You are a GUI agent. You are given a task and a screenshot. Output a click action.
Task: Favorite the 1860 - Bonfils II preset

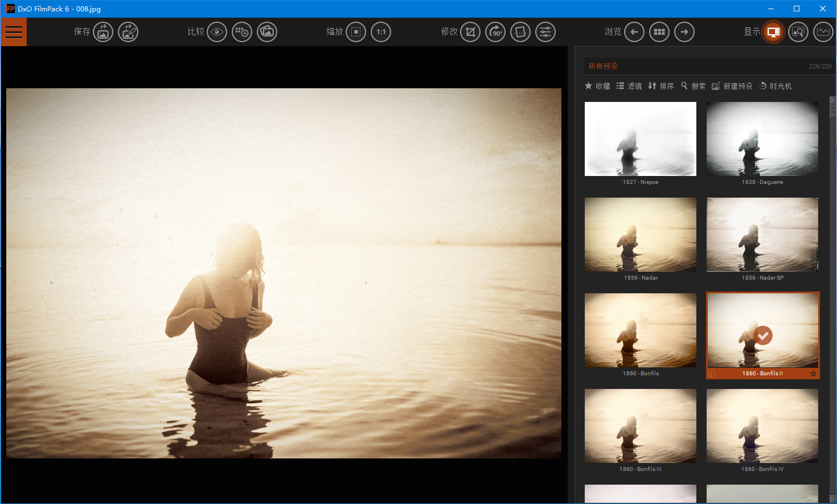pyautogui.click(x=813, y=374)
